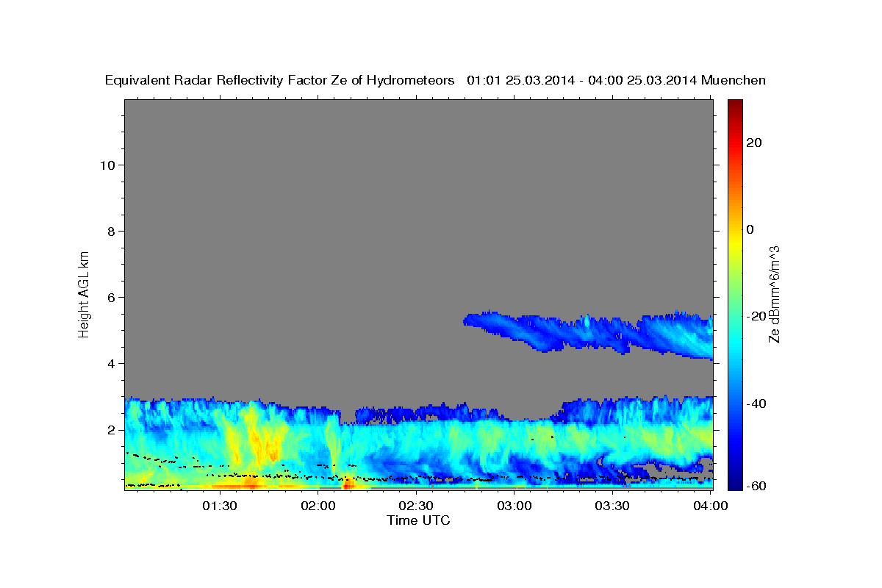
Task: Click the 'Time UTC' axis label
Action: 418,520
